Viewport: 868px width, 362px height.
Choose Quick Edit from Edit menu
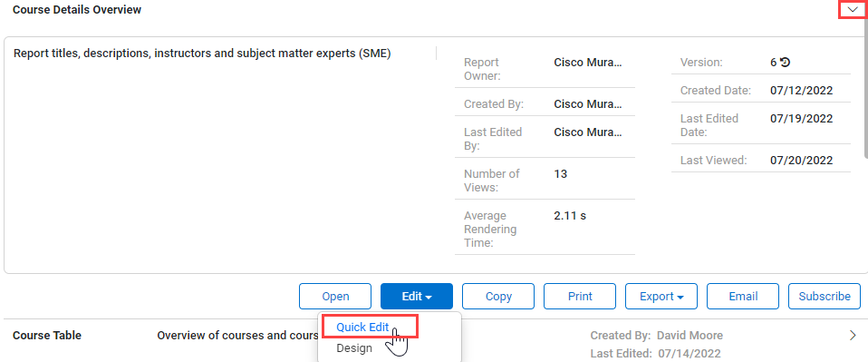coord(362,328)
